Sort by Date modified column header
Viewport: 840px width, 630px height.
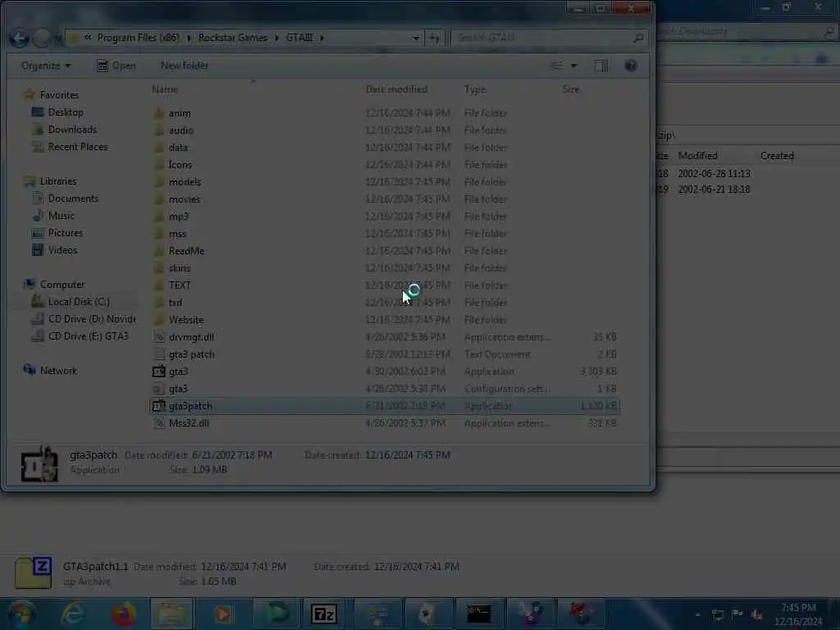(396, 89)
